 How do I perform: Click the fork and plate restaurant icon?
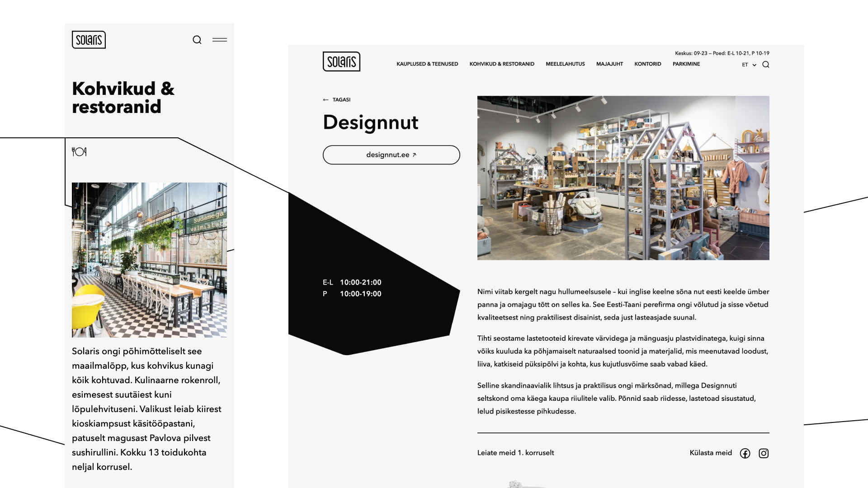tap(79, 152)
